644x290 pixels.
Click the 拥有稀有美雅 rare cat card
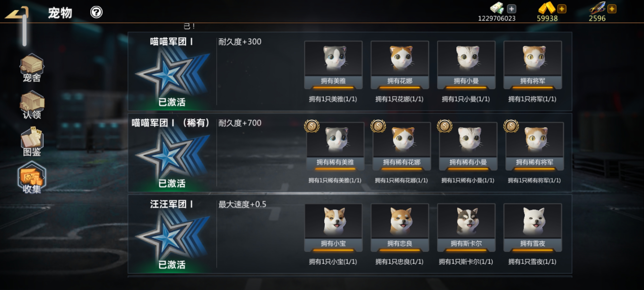(x=335, y=146)
